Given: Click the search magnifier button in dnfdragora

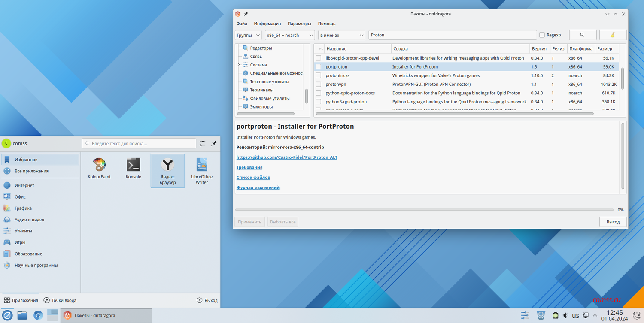Looking at the screenshot, I should [x=583, y=35].
